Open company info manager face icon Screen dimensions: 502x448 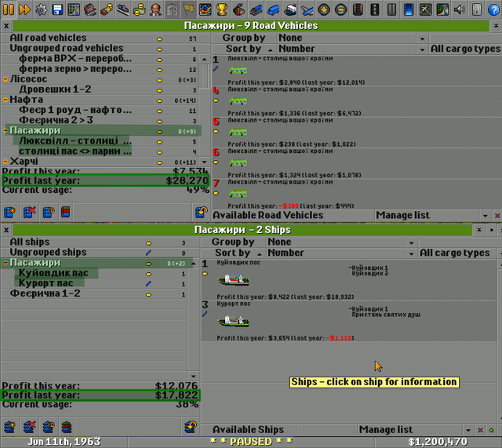coord(156,9)
